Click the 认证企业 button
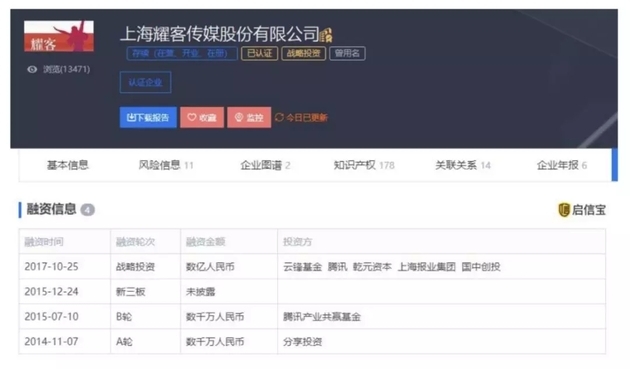The width and height of the screenshot is (630, 369). [x=145, y=82]
